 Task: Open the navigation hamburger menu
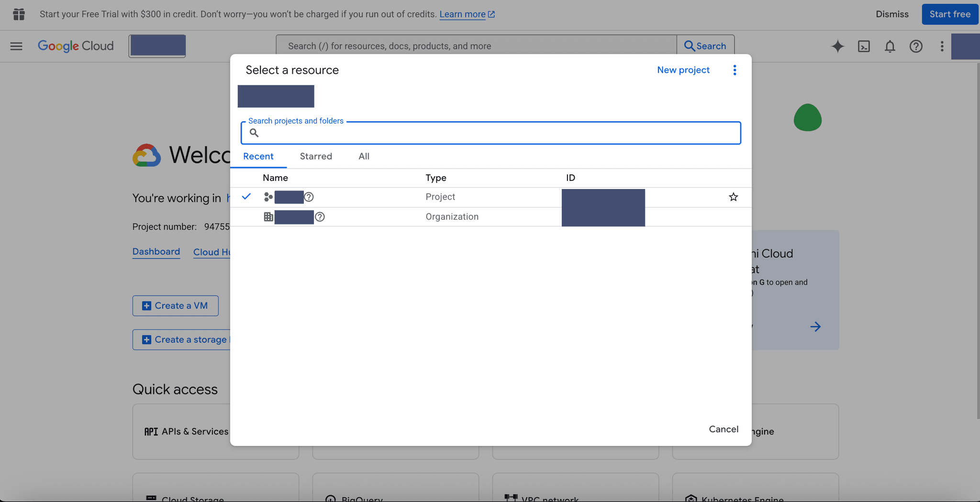click(x=16, y=46)
